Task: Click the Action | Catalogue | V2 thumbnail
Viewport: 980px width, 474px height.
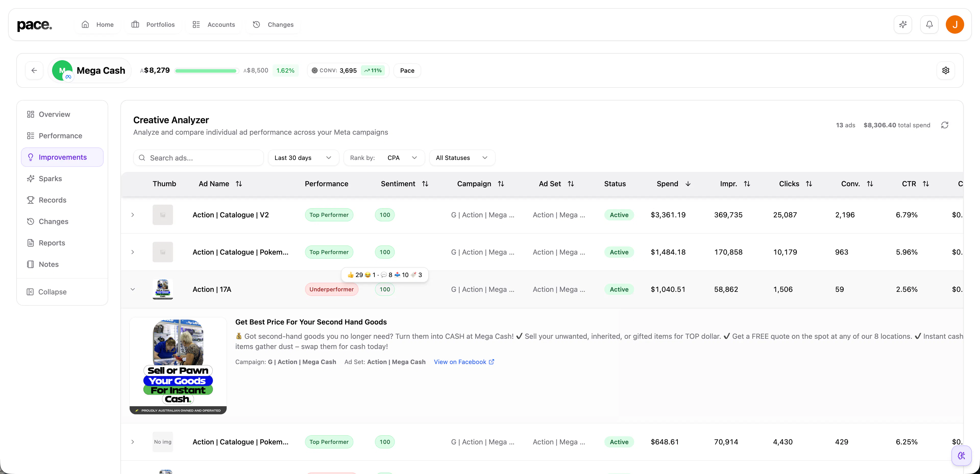Action: click(163, 215)
